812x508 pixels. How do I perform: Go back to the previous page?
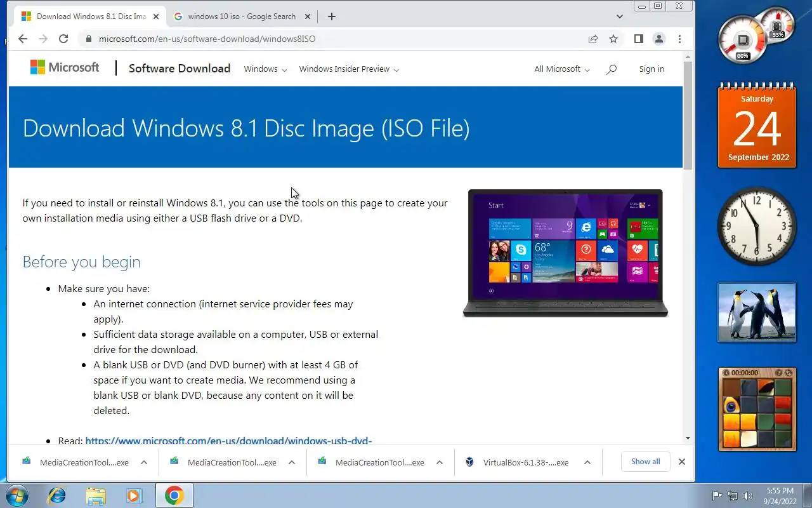(x=23, y=39)
